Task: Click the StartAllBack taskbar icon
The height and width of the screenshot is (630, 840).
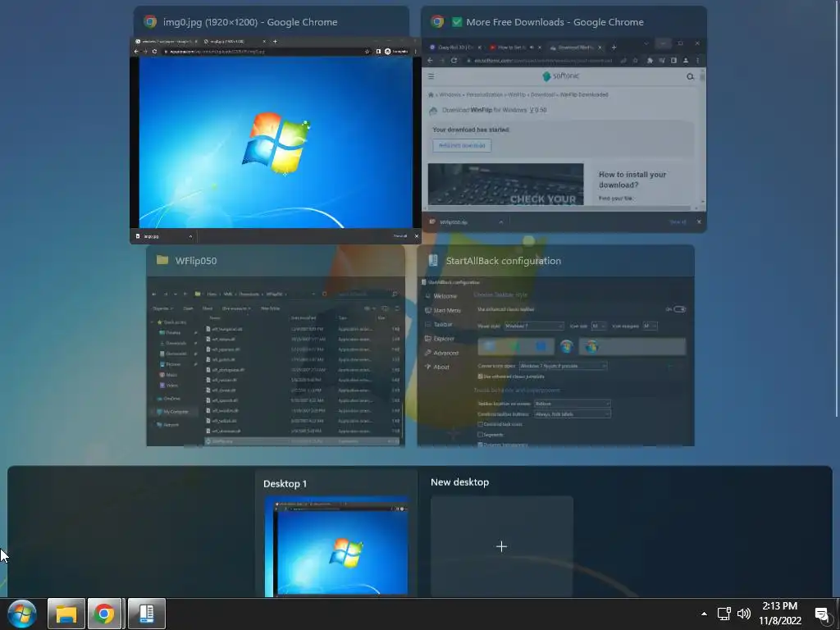Action: click(146, 614)
